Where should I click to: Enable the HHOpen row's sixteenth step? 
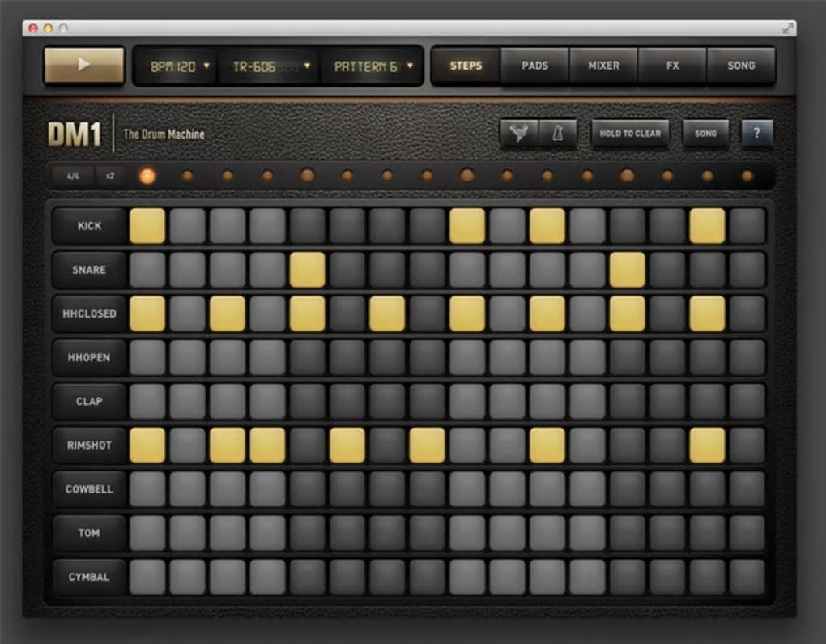[x=747, y=357]
